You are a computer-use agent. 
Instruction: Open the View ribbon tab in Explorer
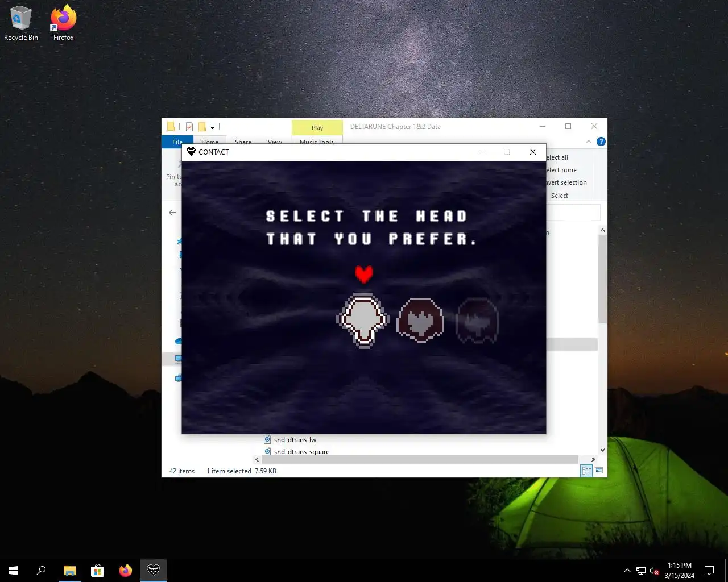[x=275, y=142]
